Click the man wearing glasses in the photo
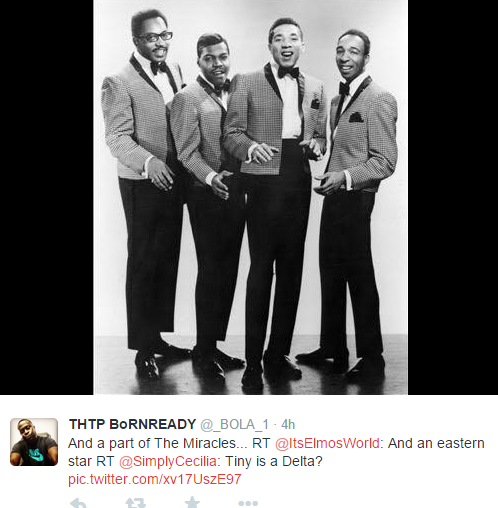This screenshot has width=498, height=508. click(145, 193)
